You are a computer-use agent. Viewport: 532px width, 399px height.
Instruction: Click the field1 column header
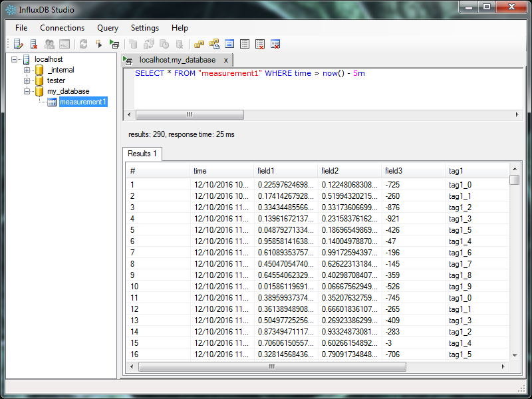click(x=285, y=171)
